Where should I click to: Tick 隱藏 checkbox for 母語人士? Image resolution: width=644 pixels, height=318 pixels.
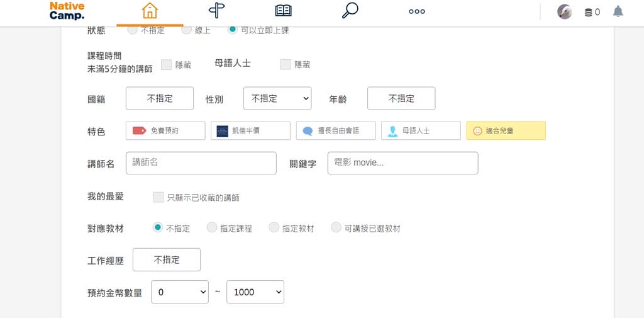tap(286, 65)
